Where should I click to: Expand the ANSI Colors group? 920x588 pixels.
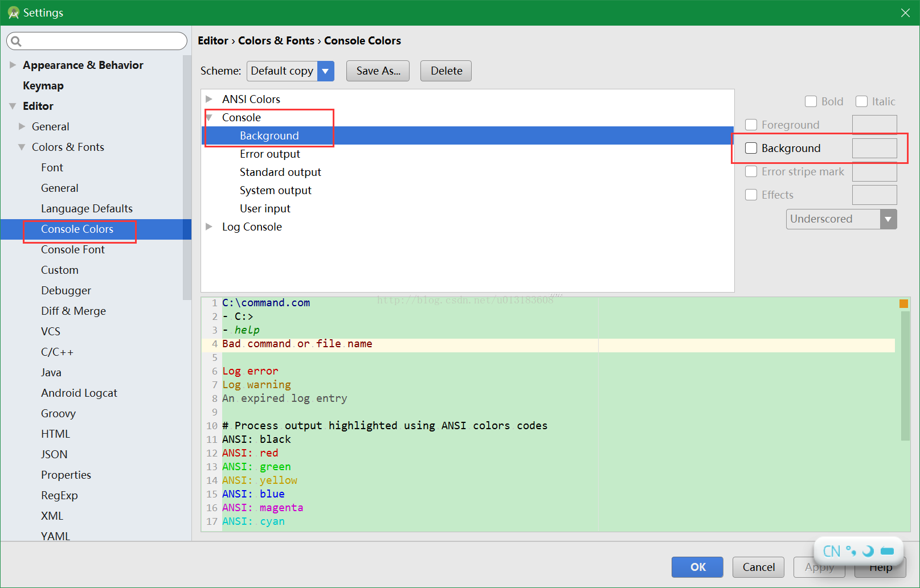[209, 99]
